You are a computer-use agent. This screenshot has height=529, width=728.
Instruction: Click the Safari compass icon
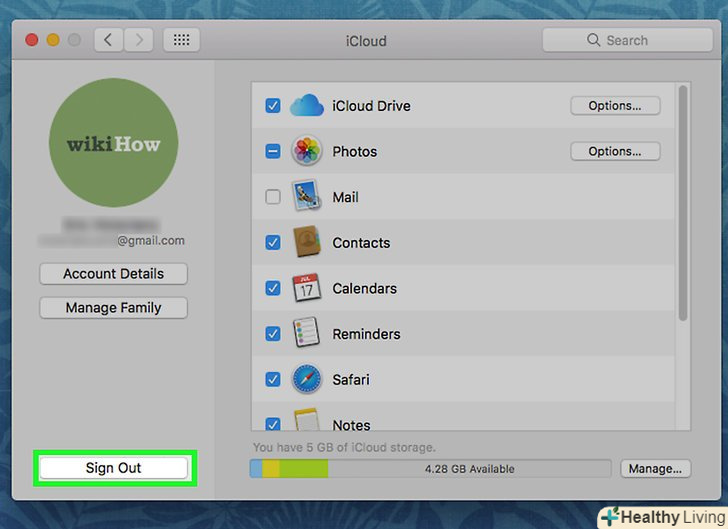306,379
